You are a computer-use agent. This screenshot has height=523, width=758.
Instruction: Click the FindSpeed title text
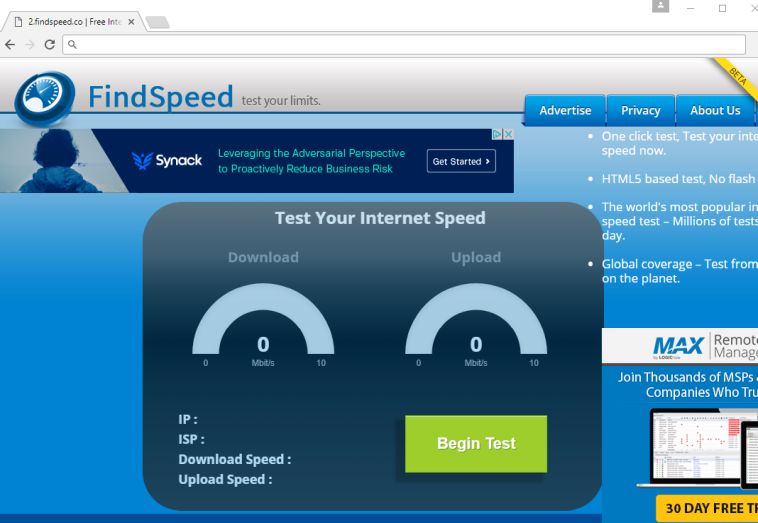(x=160, y=97)
